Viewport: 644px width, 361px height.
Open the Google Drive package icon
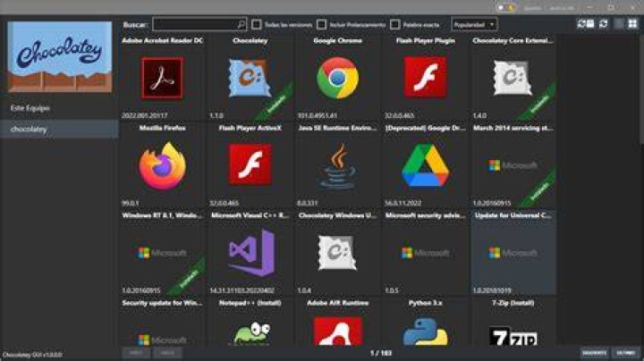click(x=425, y=165)
